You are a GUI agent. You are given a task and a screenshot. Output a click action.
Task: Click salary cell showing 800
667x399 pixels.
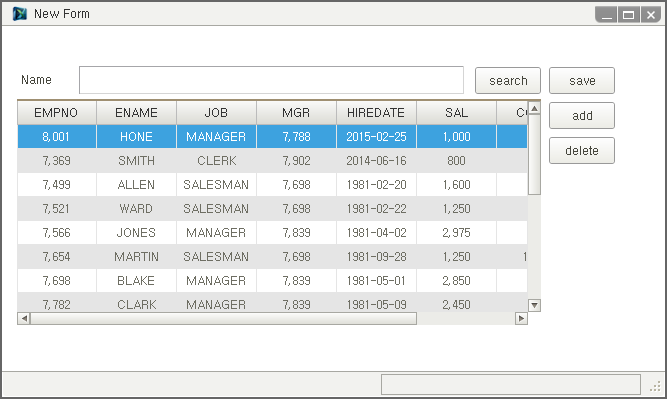coord(456,161)
